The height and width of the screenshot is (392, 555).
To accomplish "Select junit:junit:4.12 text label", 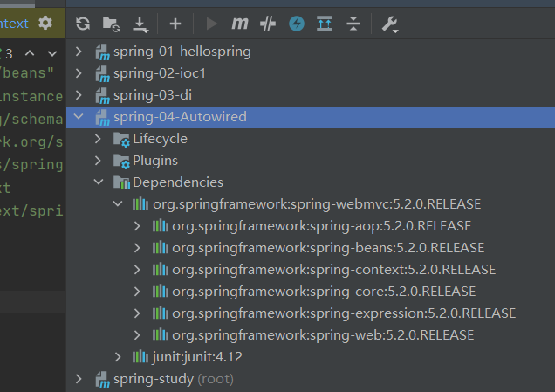I will pyautogui.click(x=197, y=357).
